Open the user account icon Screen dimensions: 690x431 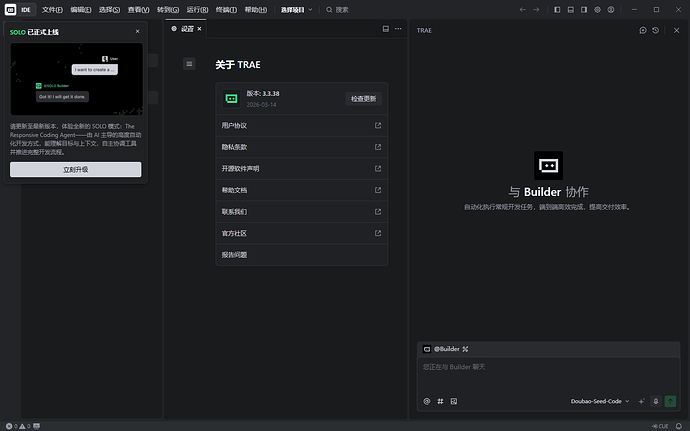pyautogui.click(x=611, y=10)
